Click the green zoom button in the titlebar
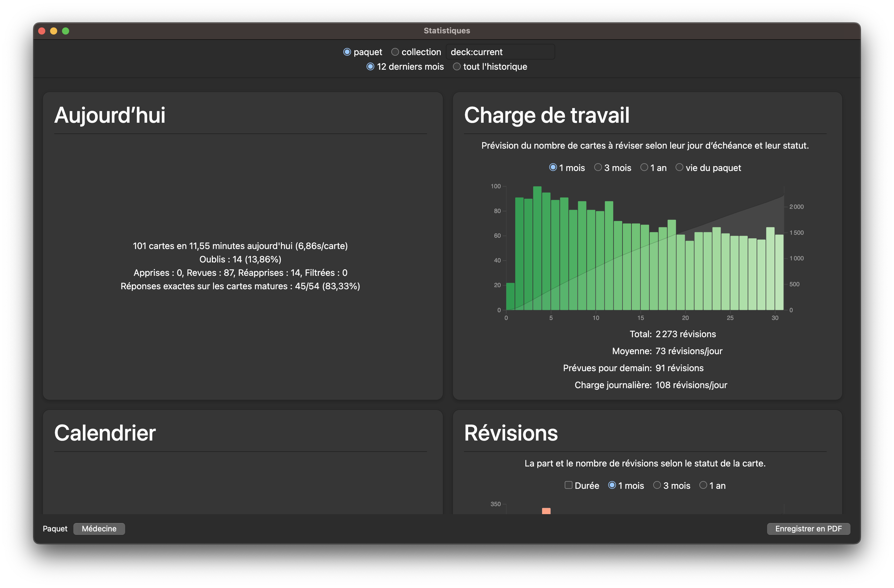894x588 pixels. pos(66,31)
